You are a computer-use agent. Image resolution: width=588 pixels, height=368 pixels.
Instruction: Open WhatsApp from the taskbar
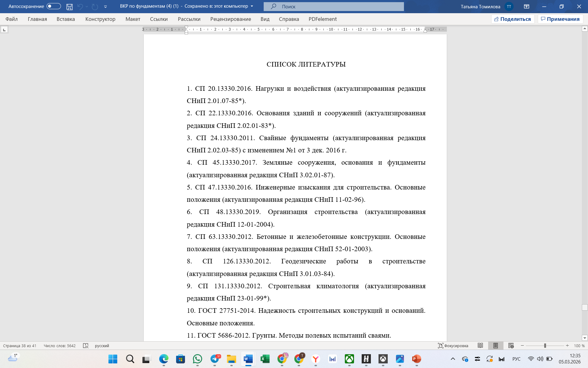tap(198, 359)
